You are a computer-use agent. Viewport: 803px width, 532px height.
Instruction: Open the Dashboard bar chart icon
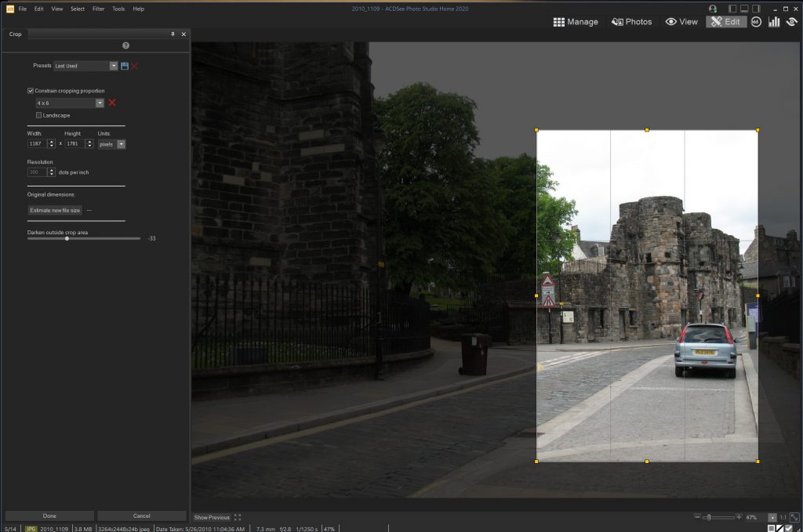(774, 22)
